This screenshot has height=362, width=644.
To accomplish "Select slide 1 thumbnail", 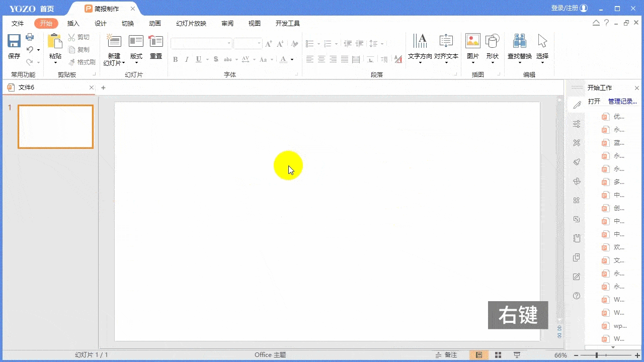I will click(55, 127).
